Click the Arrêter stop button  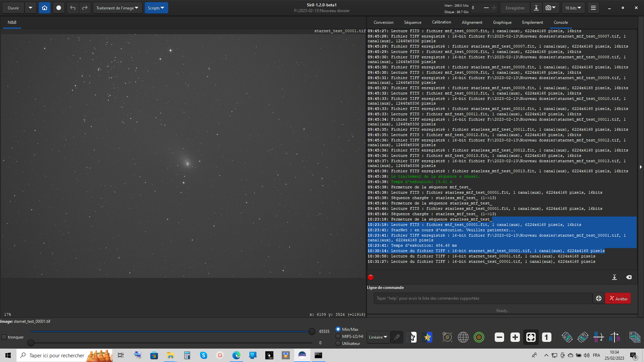(618, 298)
